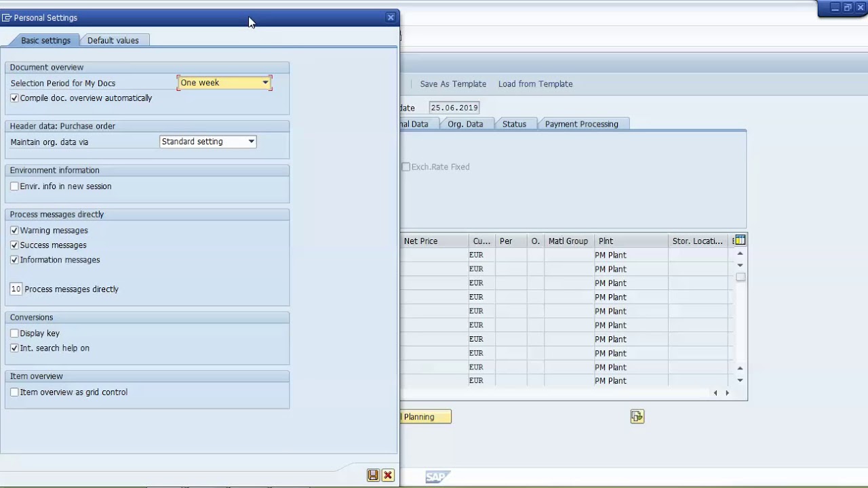
Task: Click the Per column header
Action: coord(511,241)
